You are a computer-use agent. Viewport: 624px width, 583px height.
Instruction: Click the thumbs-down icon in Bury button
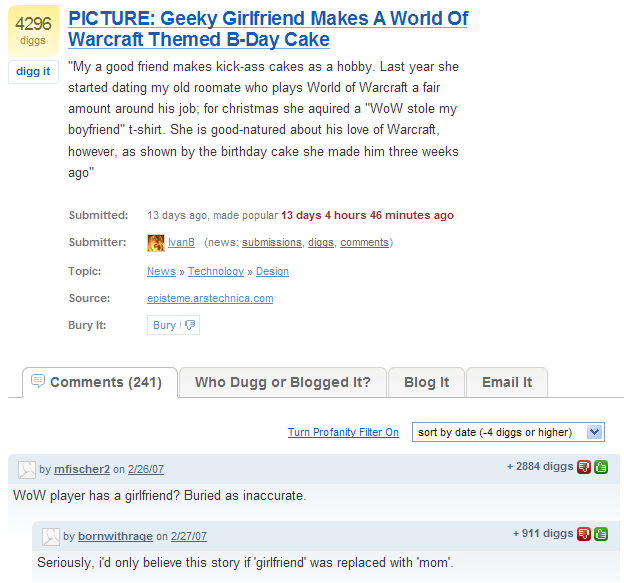click(x=190, y=325)
